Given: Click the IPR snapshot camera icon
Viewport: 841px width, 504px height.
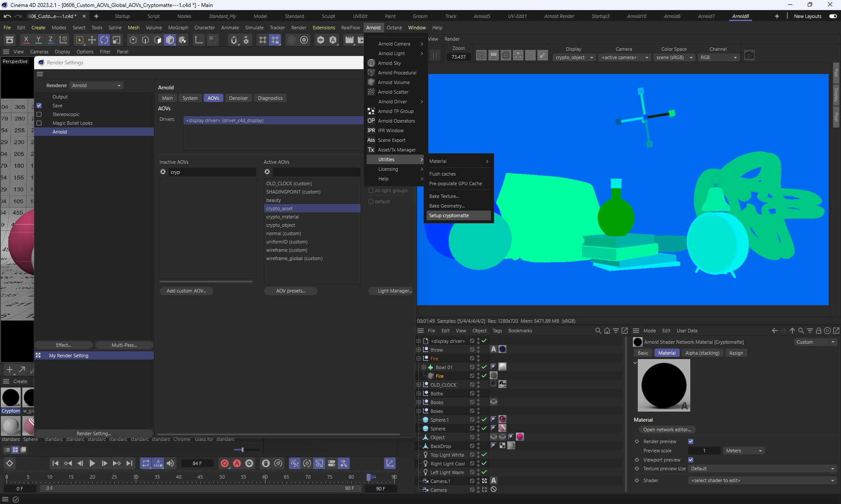Looking at the screenshot, I should click(x=749, y=56).
